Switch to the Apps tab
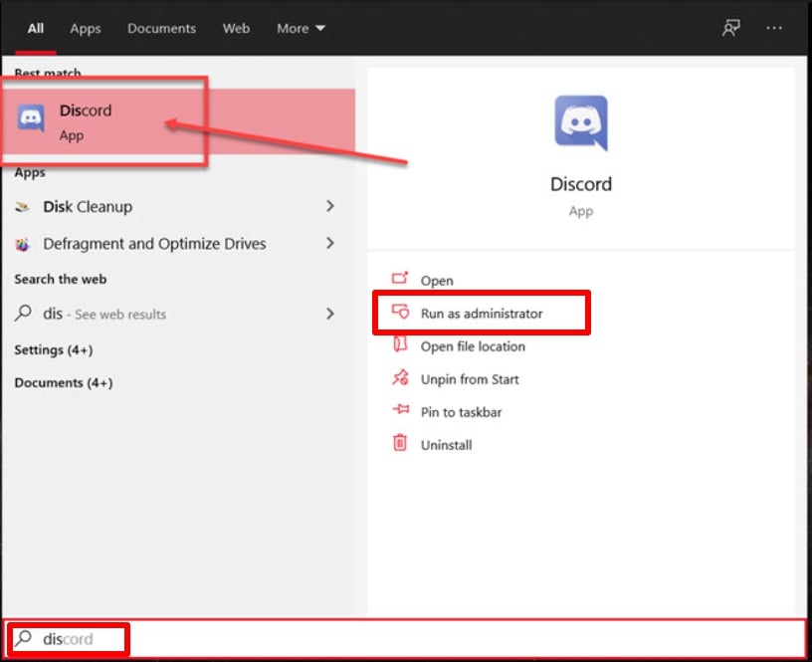This screenshot has width=812, height=662. coord(86,28)
